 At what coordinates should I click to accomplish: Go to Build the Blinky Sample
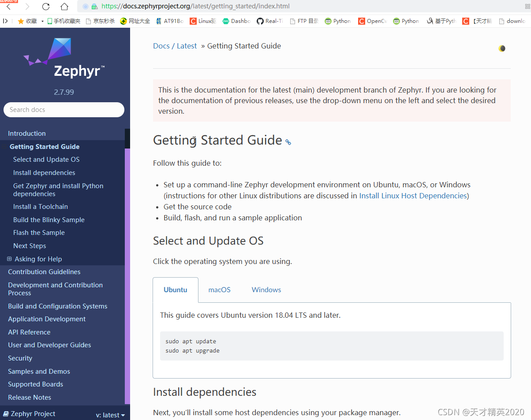tap(49, 220)
